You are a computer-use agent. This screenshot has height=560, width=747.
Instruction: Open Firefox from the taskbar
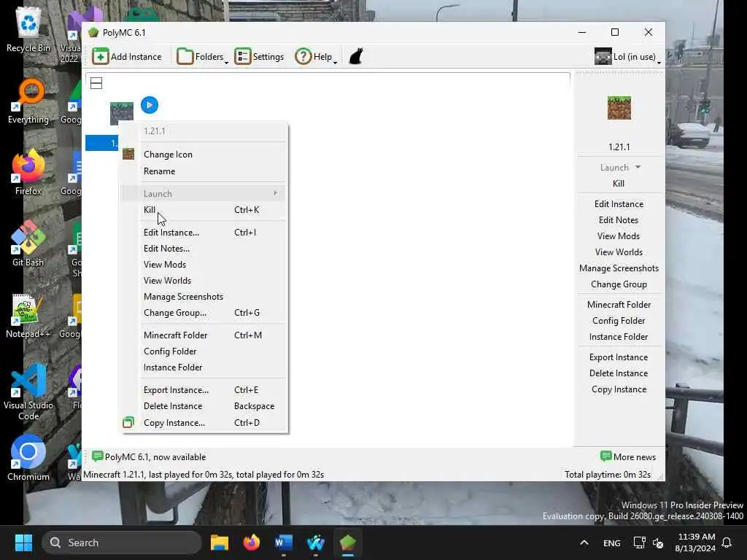tap(252, 542)
